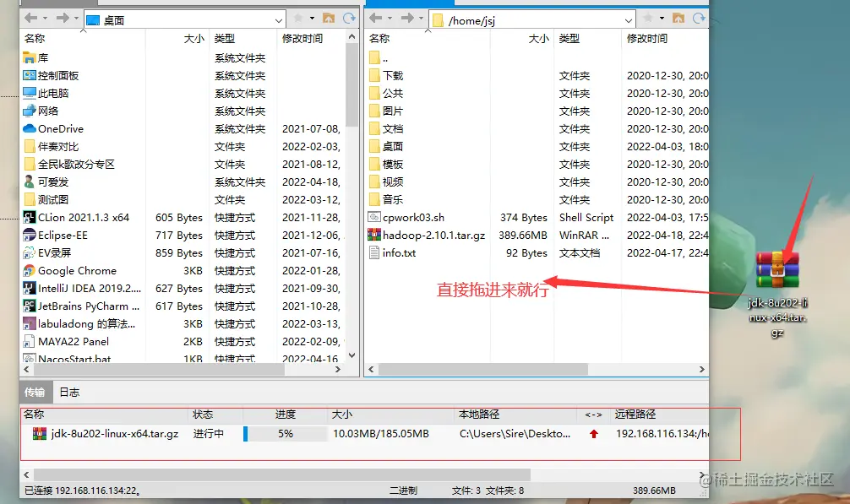
Task: Open back history arrow in remote pane
Action: point(390,19)
